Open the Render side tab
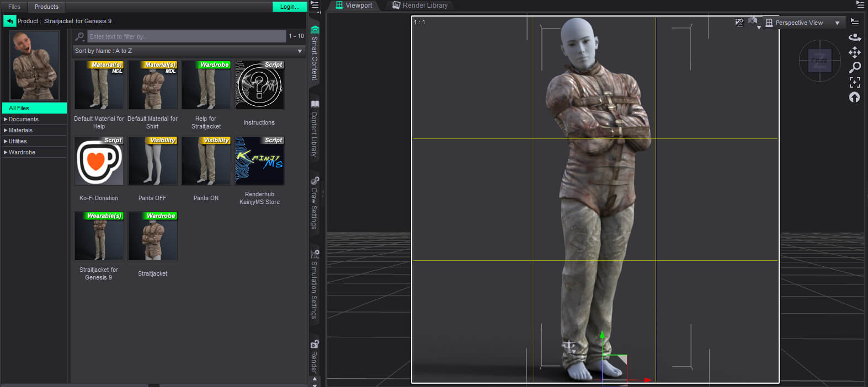 315,356
